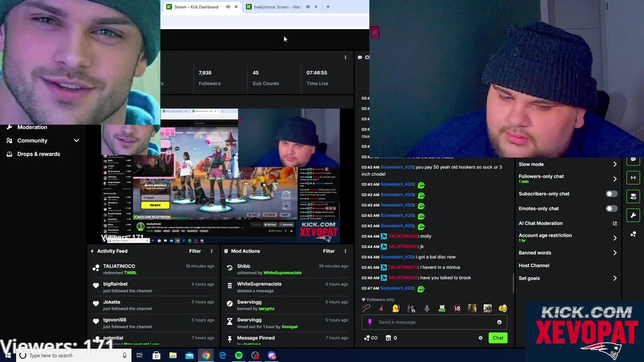The height and width of the screenshot is (362, 644).
Task: Click the stream preview thumbnail
Action: [220, 176]
